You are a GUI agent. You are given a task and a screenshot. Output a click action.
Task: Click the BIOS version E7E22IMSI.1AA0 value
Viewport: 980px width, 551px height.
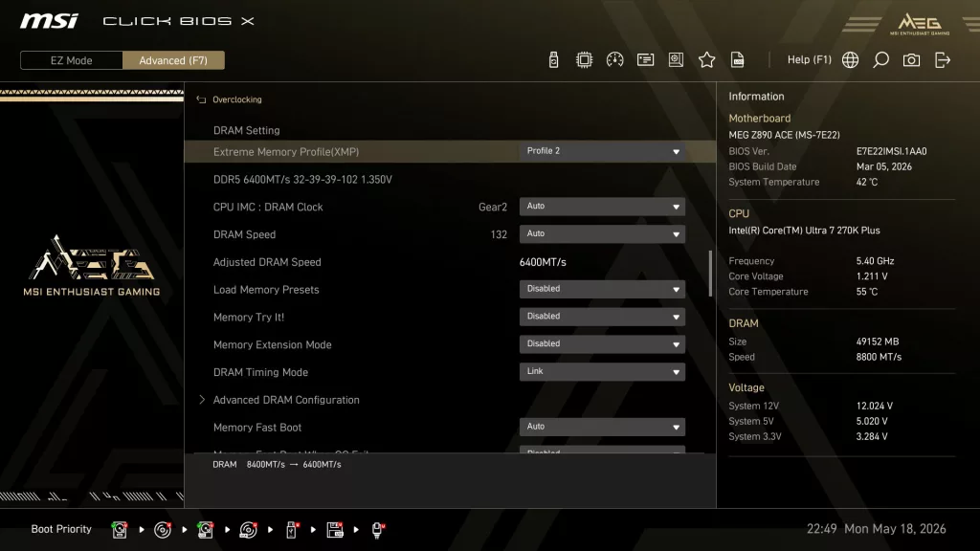891,151
